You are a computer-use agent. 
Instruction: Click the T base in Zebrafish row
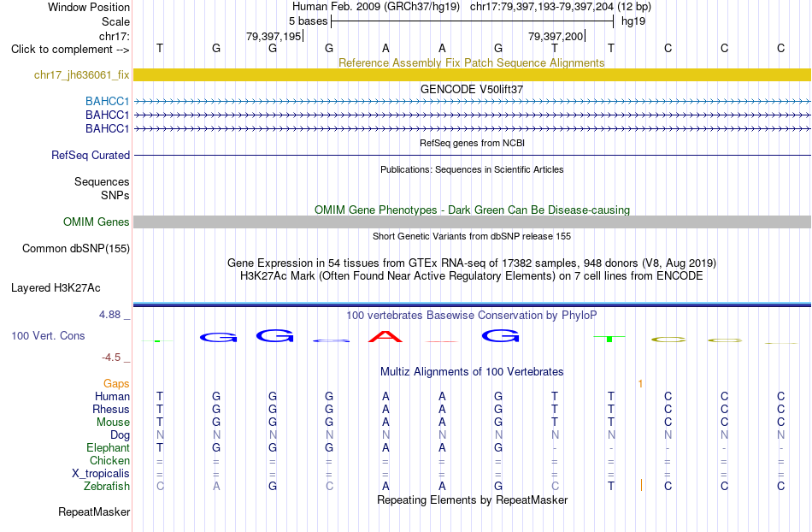(611, 486)
